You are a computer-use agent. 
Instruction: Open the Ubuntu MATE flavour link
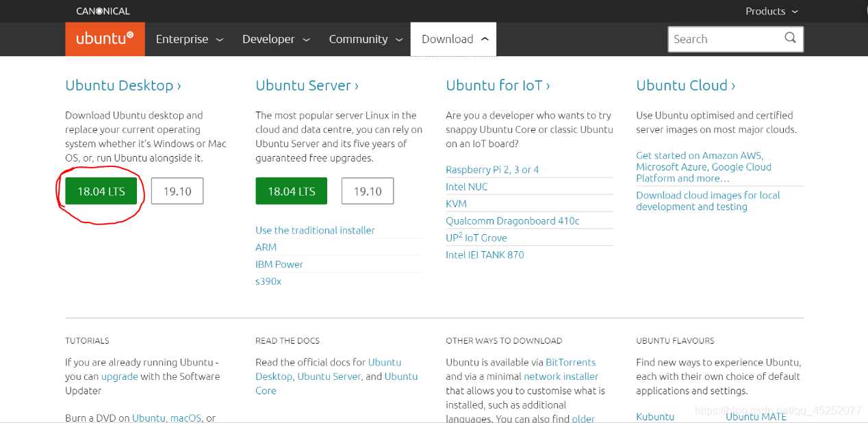pyautogui.click(x=756, y=416)
